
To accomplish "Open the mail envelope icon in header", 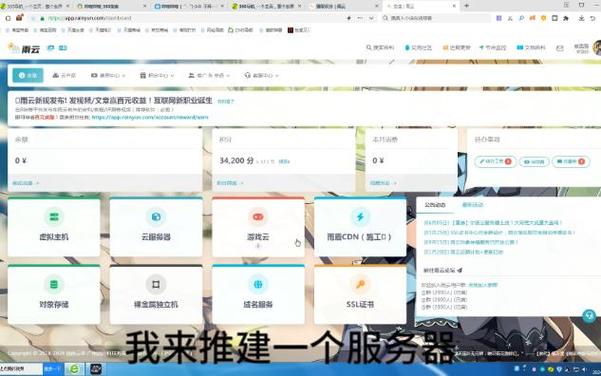I will [x=560, y=48].
